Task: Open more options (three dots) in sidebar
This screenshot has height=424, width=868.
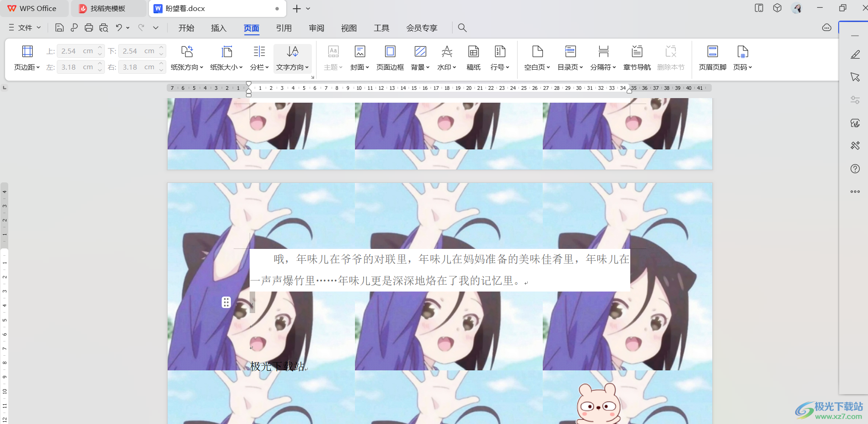Action: tap(855, 192)
